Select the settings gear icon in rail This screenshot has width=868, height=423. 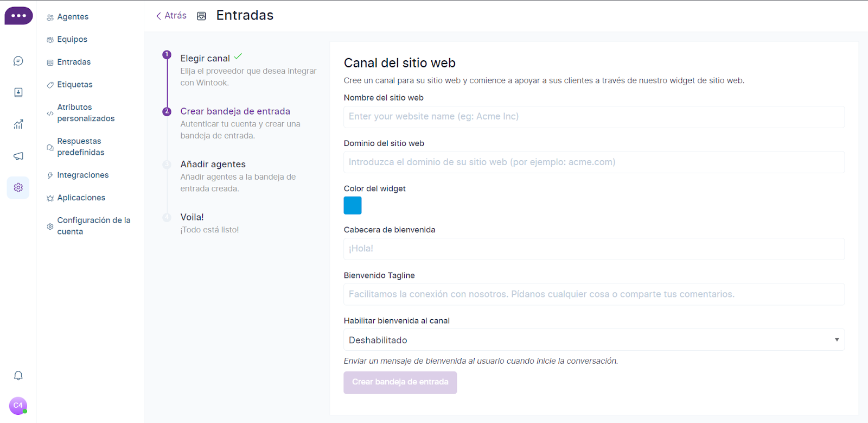coord(18,187)
